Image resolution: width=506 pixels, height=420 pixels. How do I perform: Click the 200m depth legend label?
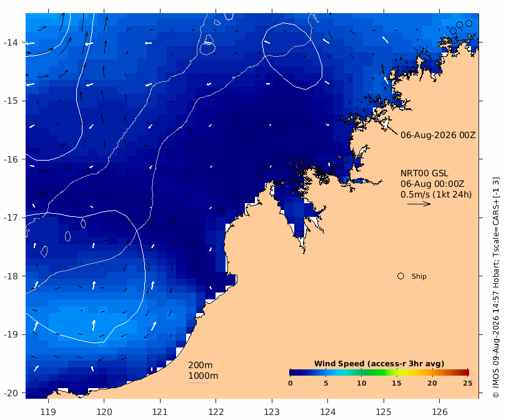point(200,365)
